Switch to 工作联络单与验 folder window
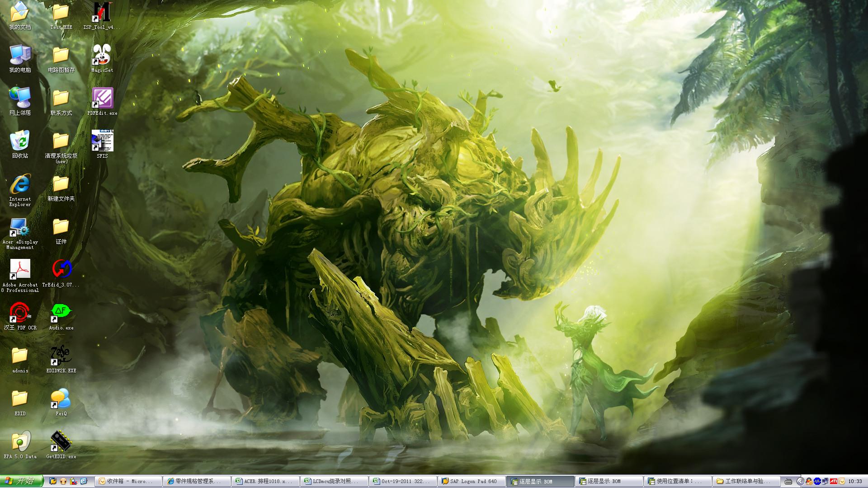The image size is (868, 488). click(747, 481)
